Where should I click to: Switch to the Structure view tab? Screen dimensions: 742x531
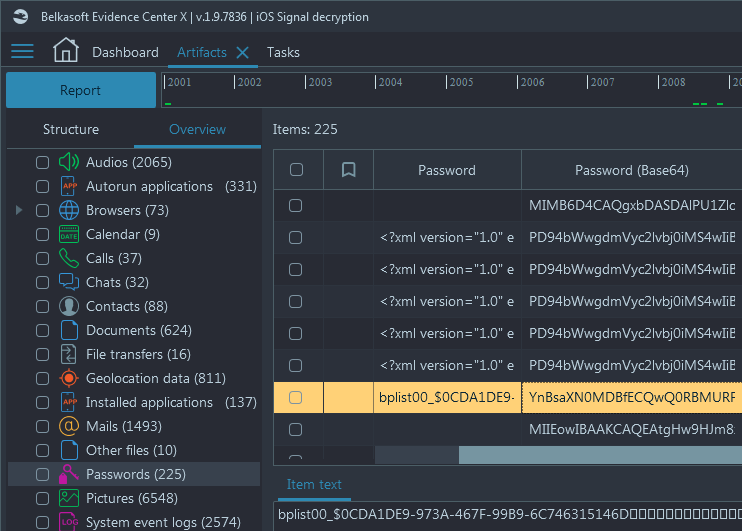tap(71, 129)
